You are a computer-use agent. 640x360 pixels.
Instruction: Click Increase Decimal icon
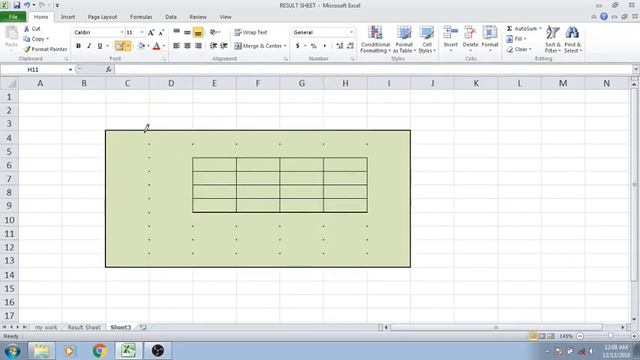tap(340, 46)
